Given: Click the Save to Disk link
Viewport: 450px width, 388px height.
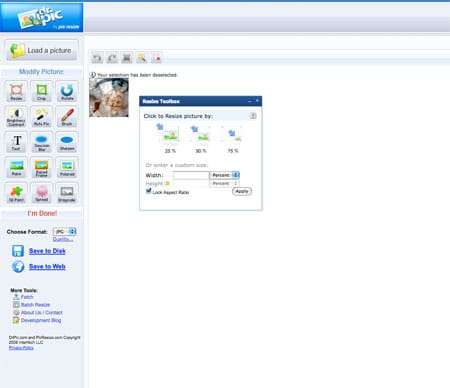Looking at the screenshot, I should (47, 251).
